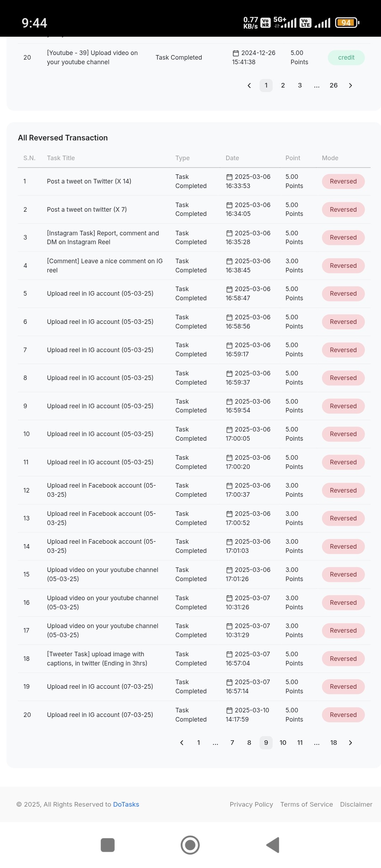Tap calendar icon in row 1 date

[x=229, y=177]
